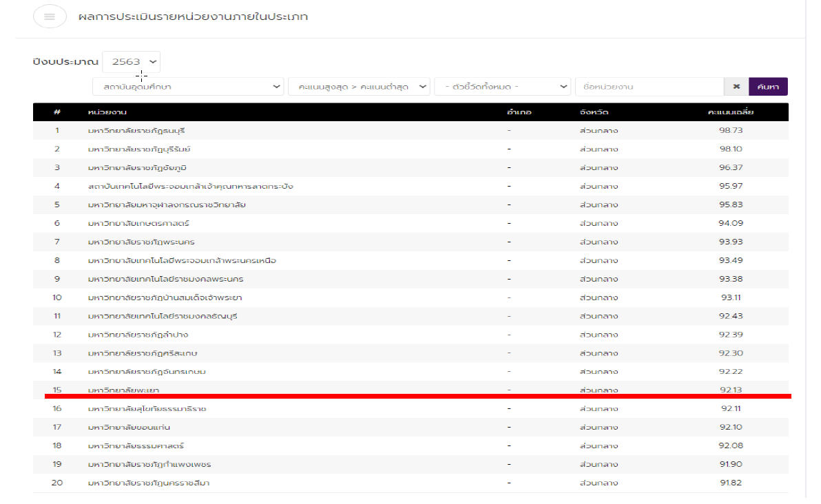Click the average score 92.30

(x=731, y=353)
